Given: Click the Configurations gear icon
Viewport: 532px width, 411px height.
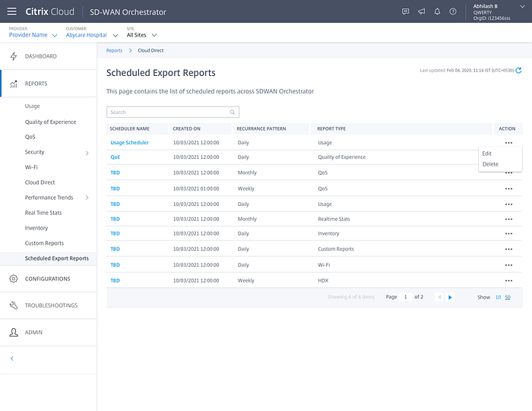Looking at the screenshot, I should coord(14,279).
